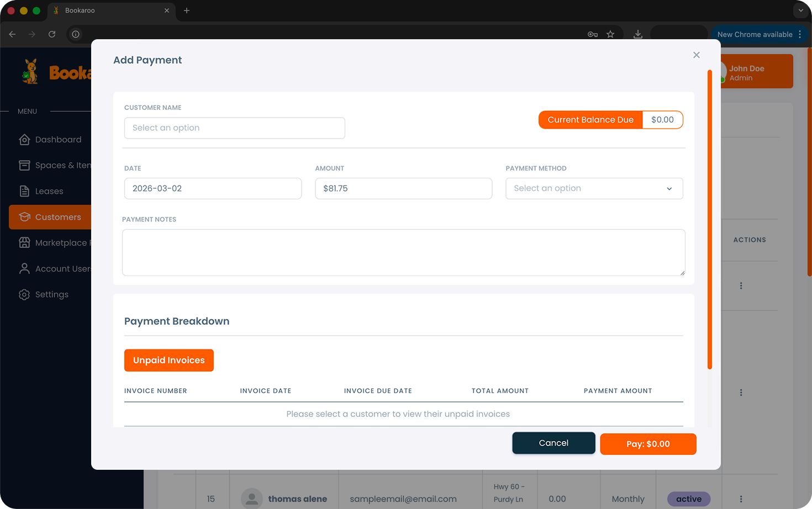Focus the Amount input field
Image resolution: width=812 pixels, height=509 pixels.
click(403, 188)
